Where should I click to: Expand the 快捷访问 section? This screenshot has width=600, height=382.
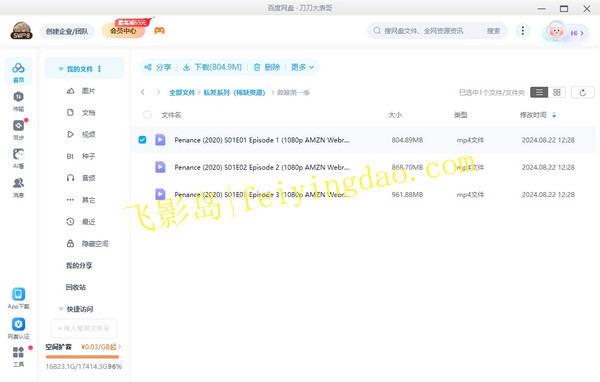(x=61, y=309)
